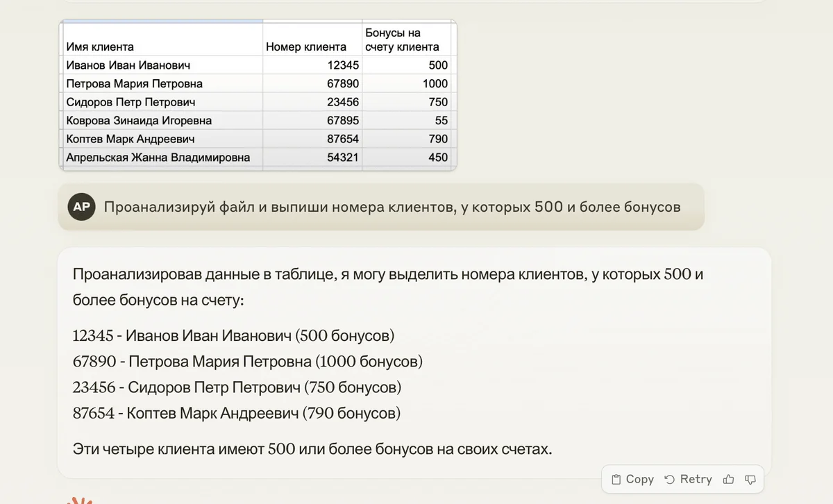Click the clipboard icon beside Copy
Image resolution: width=833 pixels, height=504 pixels.
pos(616,479)
